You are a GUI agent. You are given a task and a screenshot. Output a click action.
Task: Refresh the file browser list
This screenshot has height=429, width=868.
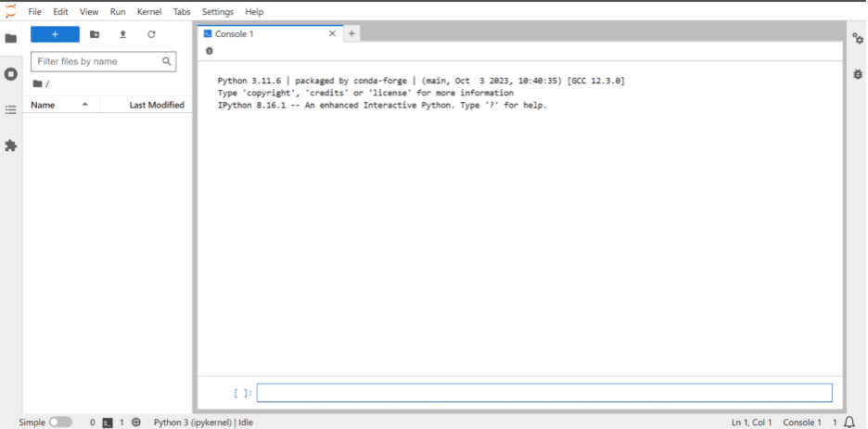pos(151,34)
